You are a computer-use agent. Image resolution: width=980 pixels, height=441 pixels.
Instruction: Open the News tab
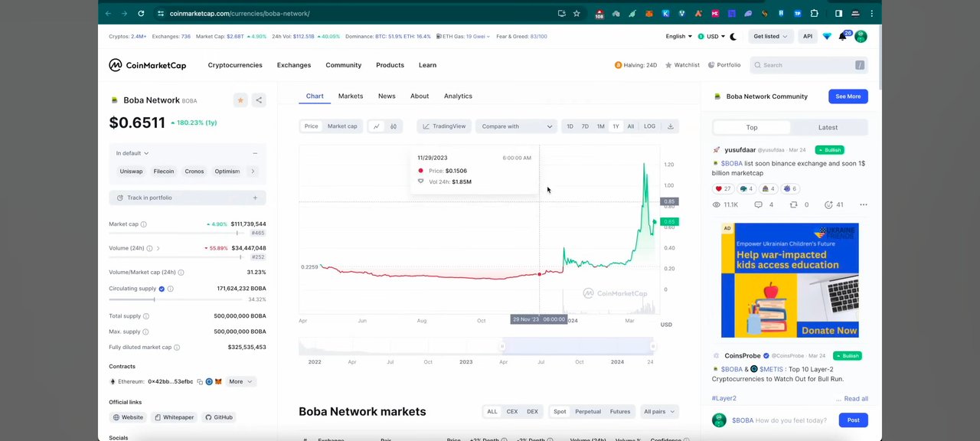point(387,96)
